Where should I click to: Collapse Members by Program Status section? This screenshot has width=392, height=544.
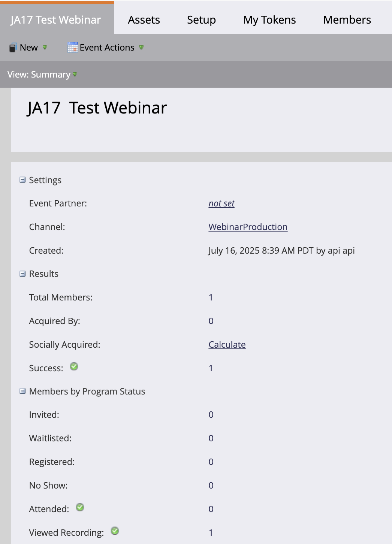[22, 391]
